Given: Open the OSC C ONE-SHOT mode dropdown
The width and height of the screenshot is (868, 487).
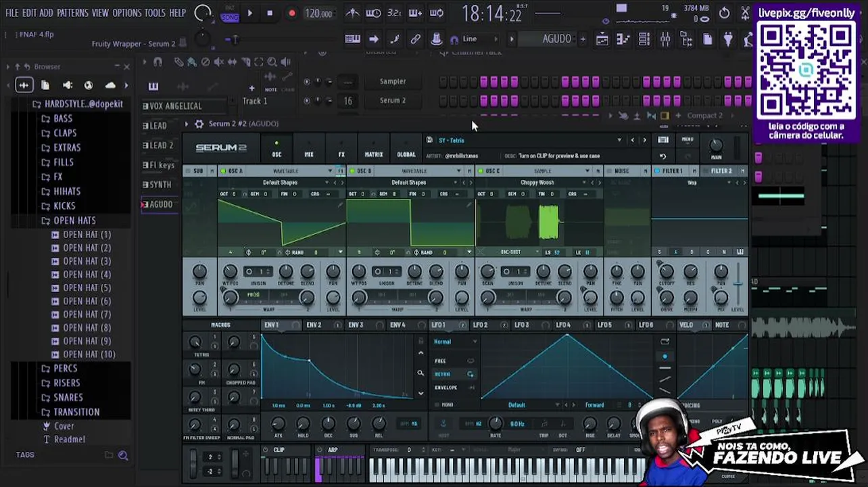Looking at the screenshot, I should coord(514,252).
